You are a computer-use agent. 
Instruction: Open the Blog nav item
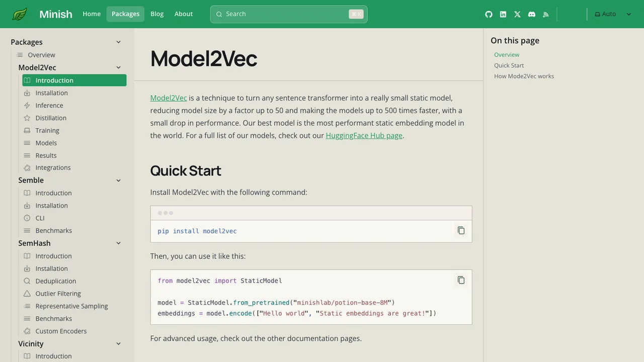coord(157,14)
